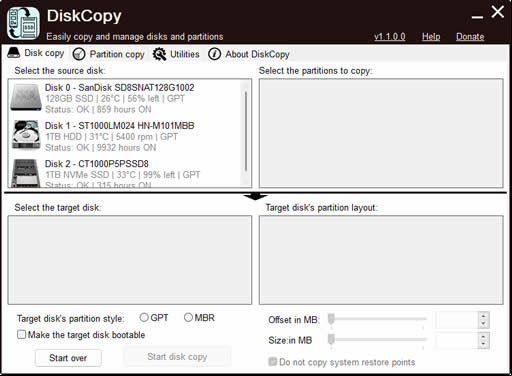The height and width of the screenshot is (376, 512).
Task: Increase the Offset in MB spinner
Action: click(484, 315)
